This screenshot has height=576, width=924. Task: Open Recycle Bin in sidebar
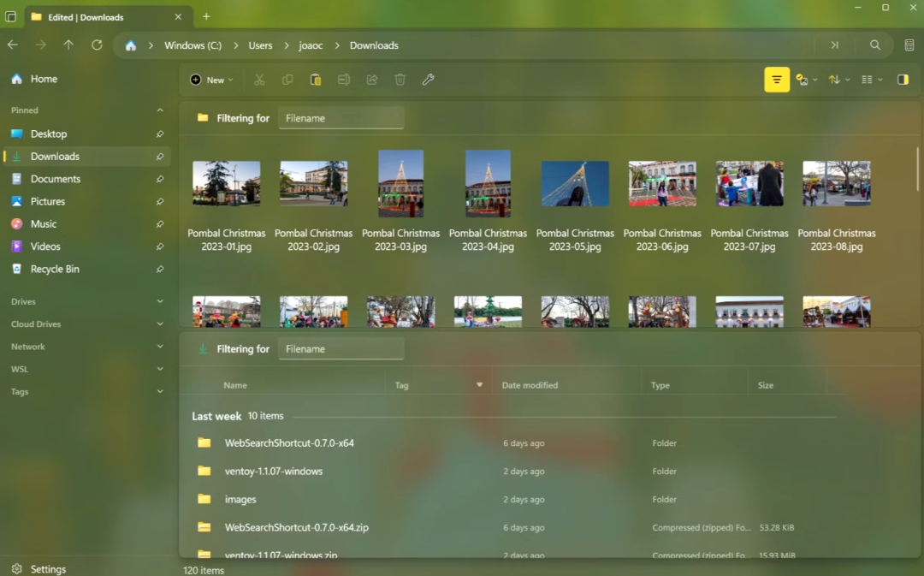click(86, 269)
